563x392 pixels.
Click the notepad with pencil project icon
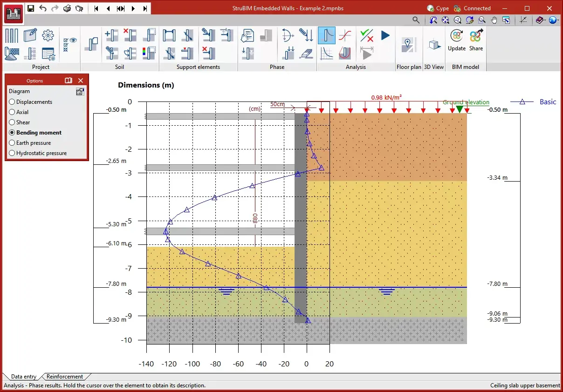(30, 35)
